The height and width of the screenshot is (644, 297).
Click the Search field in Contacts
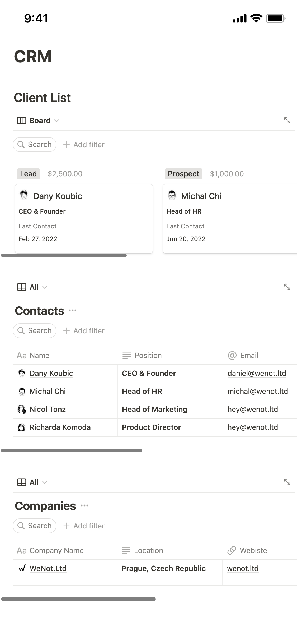(x=35, y=331)
